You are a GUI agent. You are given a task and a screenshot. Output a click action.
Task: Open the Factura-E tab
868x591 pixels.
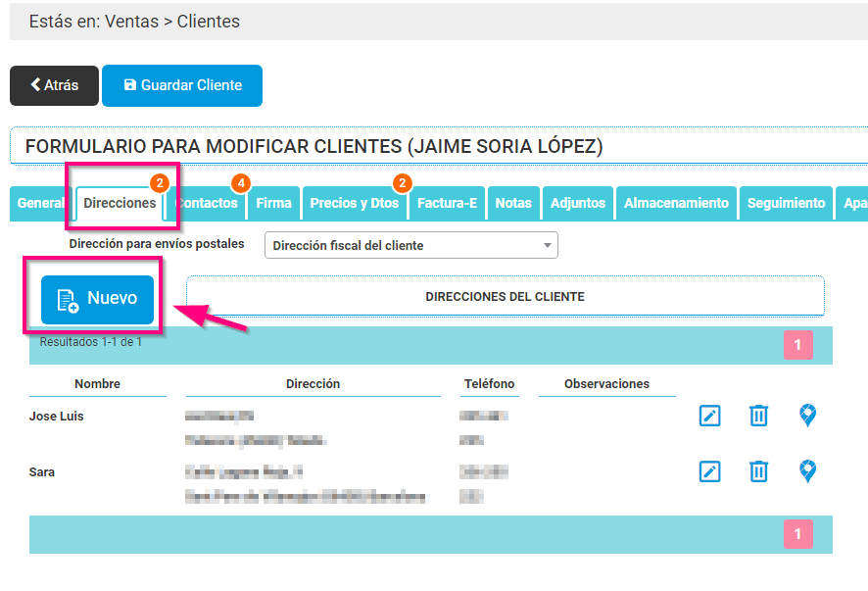(447, 203)
